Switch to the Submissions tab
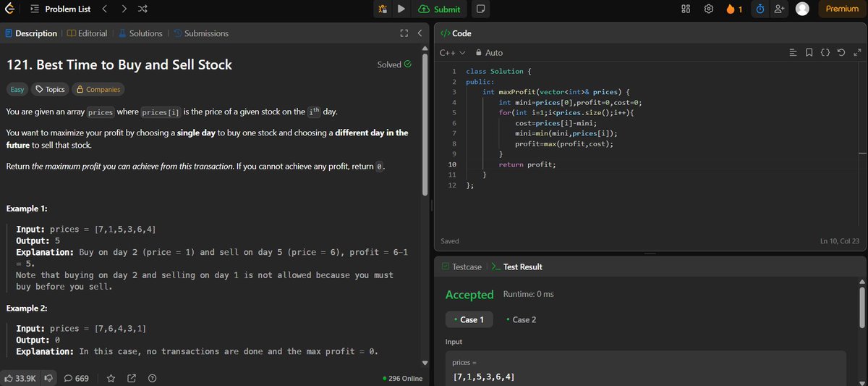This screenshot has width=868, height=386. 200,33
